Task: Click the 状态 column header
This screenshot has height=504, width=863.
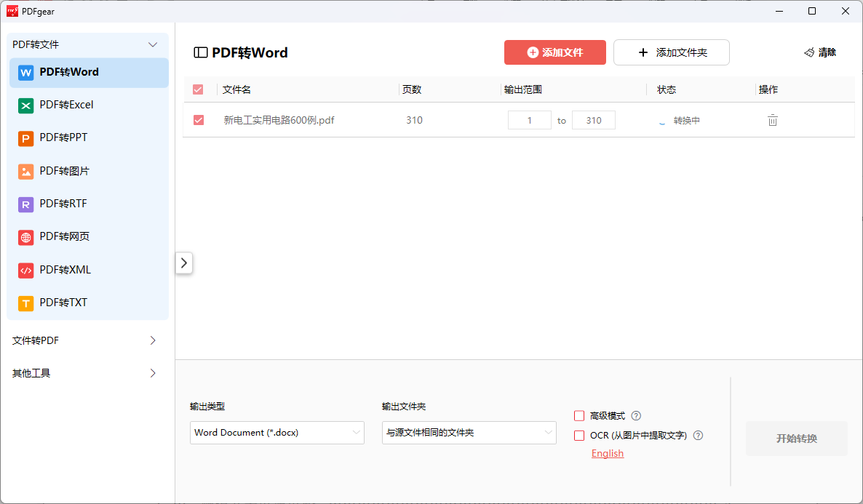Action: click(667, 89)
